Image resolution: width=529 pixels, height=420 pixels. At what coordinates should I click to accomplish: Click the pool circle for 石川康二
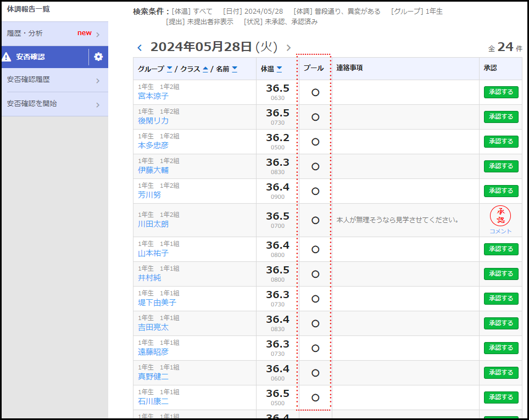click(x=315, y=397)
